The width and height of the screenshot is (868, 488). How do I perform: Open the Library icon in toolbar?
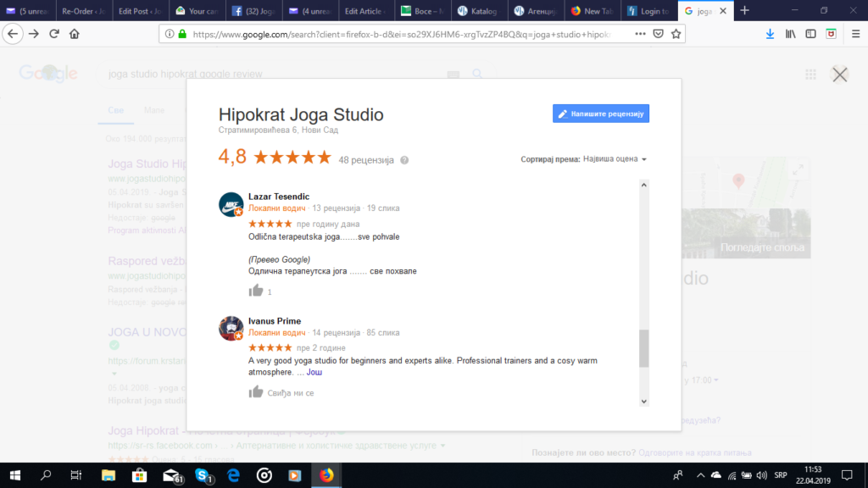coord(791,34)
